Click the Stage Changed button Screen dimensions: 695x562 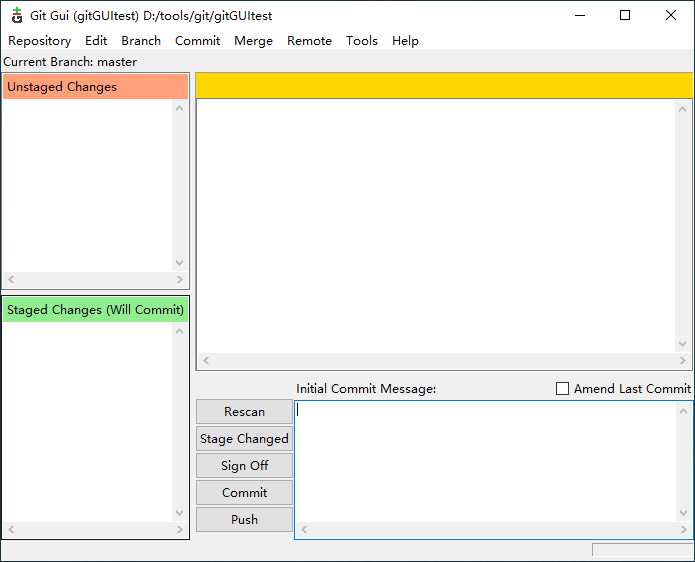click(244, 439)
